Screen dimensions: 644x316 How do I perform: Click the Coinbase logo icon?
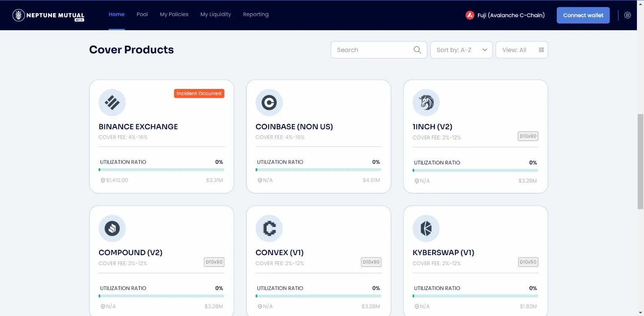tap(269, 102)
